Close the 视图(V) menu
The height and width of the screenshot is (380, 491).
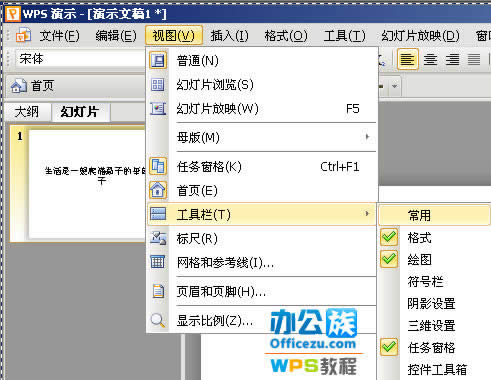coord(173,35)
